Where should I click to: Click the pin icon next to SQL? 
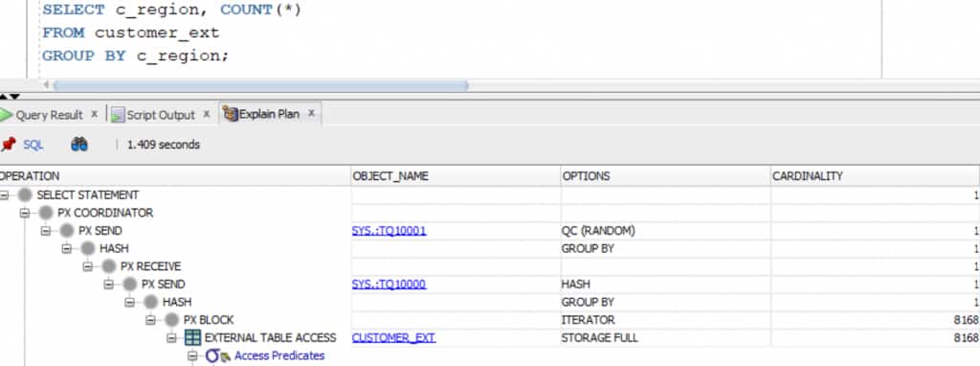click(x=8, y=145)
